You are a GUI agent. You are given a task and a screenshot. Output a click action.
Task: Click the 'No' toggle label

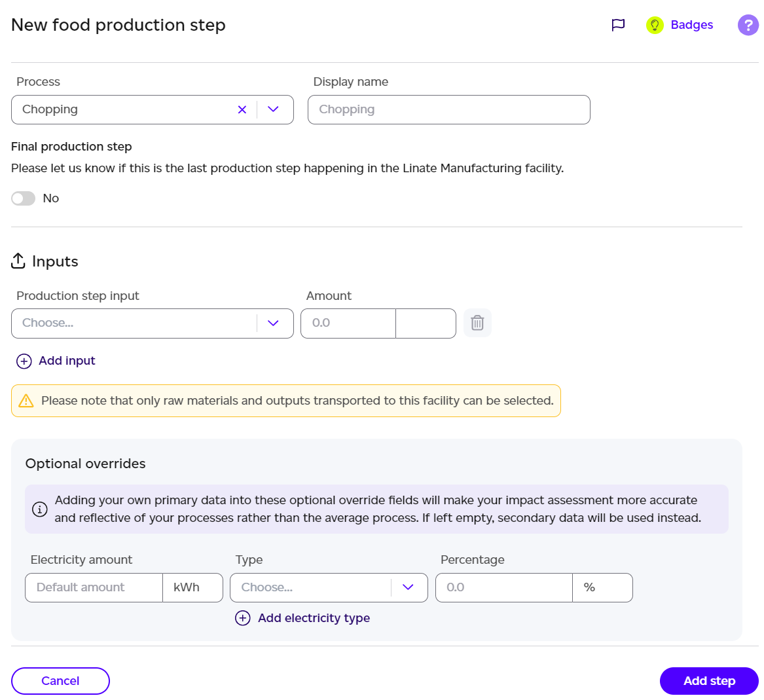[50, 198]
